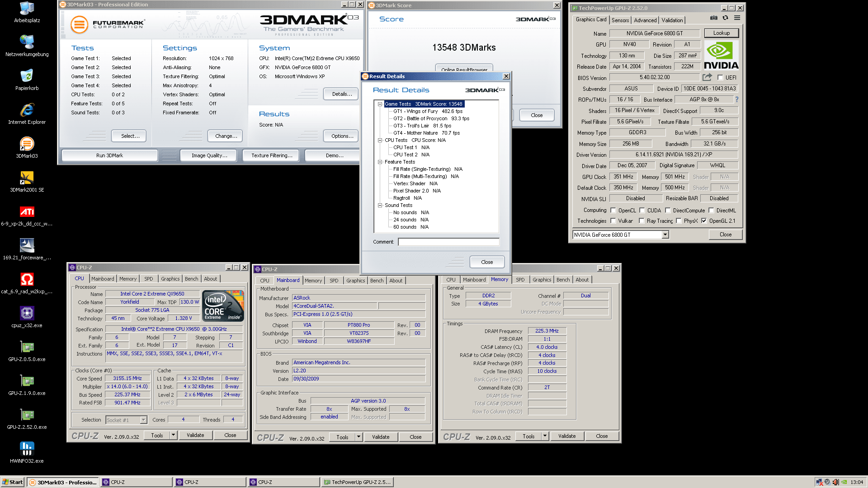Screen dimensions: 868x488
Task: Open Tools dropdown arrow in CPU-Z CPU window
Action: coord(173,435)
